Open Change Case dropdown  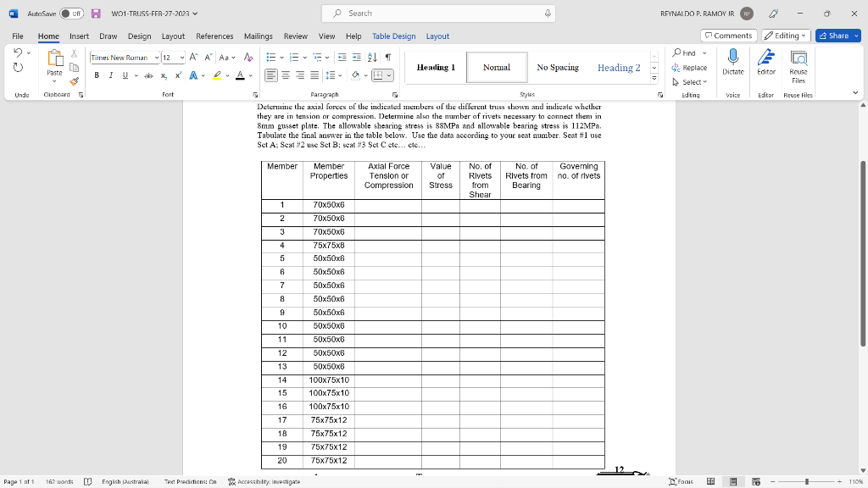click(227, 57)
